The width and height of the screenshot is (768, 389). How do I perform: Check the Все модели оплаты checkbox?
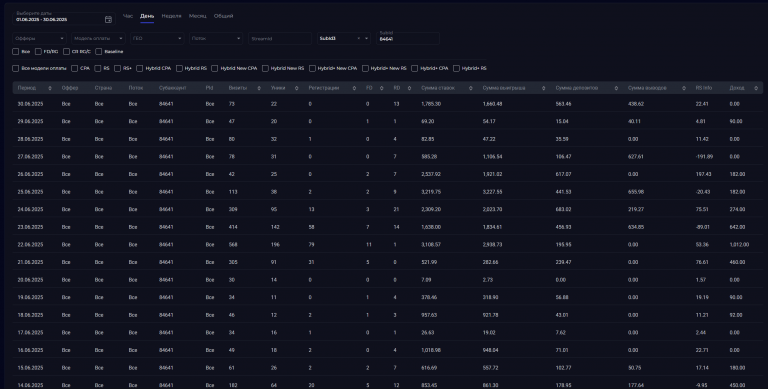tap(16, 69)
